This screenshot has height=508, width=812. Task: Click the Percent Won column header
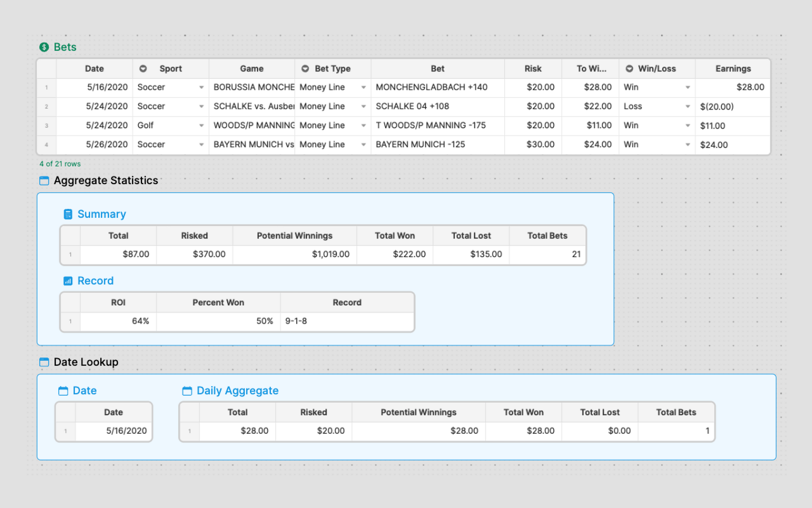(218, 302)
